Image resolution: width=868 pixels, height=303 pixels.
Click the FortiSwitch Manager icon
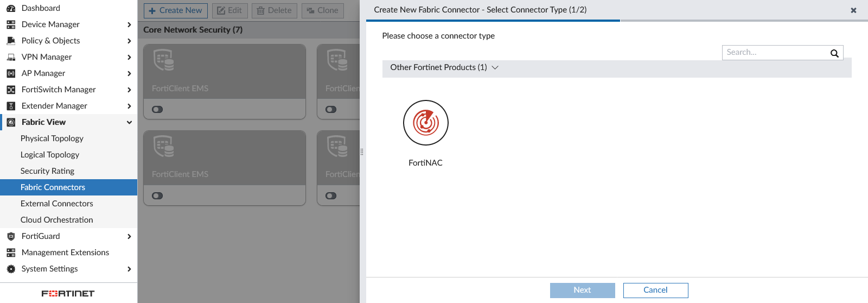click(11, 90)
